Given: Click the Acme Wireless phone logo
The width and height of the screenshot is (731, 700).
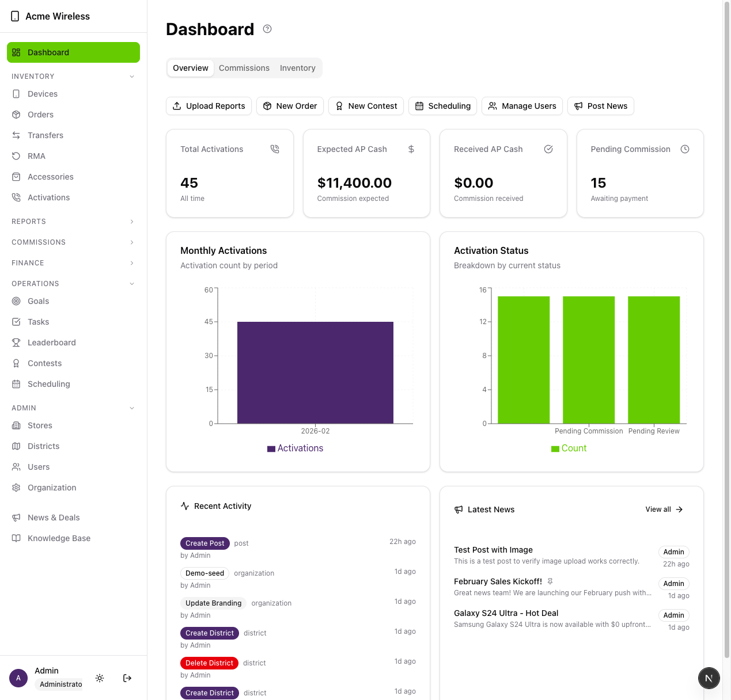Looking at the screenshot, I should (x=16, y=16).
